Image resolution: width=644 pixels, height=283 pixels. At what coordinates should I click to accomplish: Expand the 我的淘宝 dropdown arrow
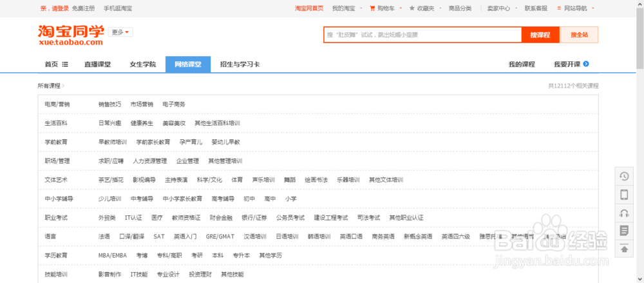coord(361,8)
